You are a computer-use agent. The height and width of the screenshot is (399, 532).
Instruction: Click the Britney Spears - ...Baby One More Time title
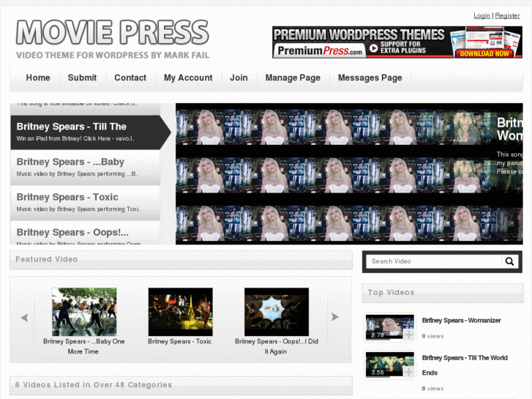pyautogui.click(x=84, y=346)
